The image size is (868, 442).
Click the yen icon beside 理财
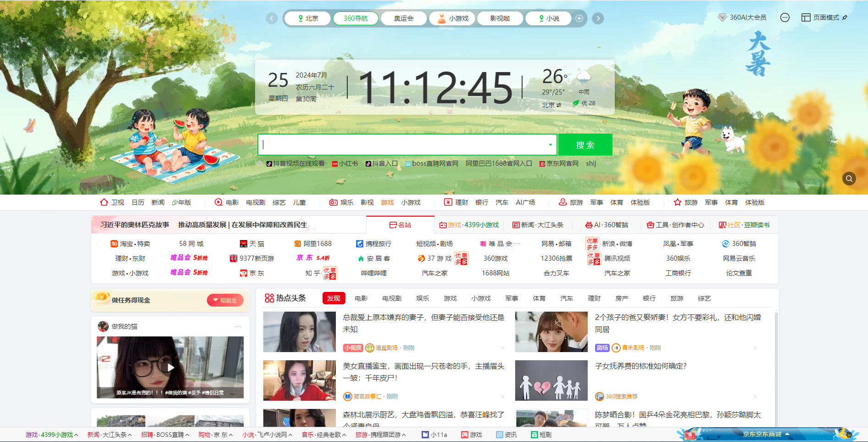pos(448,202)
